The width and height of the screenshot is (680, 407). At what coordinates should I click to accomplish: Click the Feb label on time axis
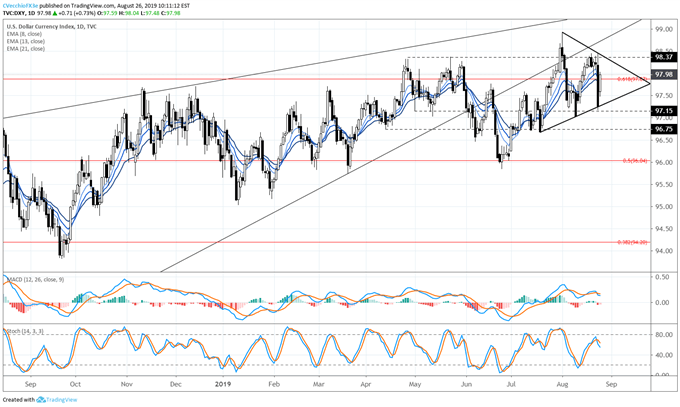[274, 384]
